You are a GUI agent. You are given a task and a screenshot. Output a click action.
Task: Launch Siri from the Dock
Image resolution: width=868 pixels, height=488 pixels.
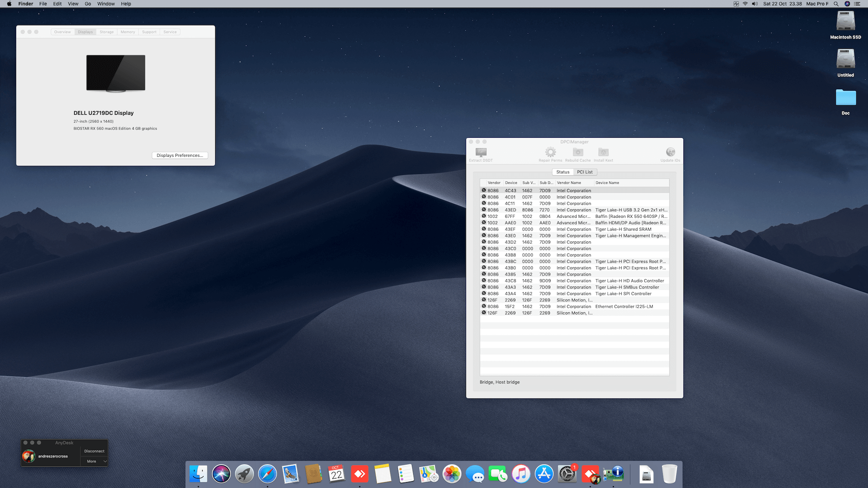coord(222,474)
